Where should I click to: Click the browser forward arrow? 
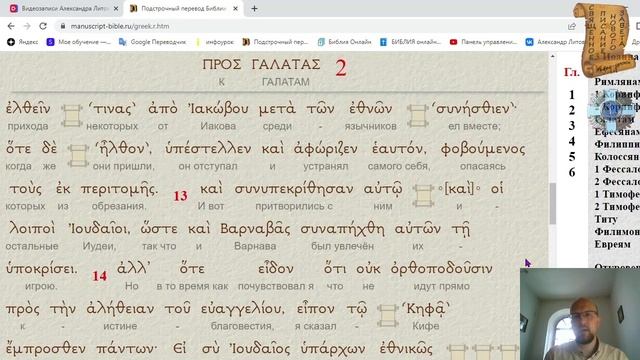27,26
